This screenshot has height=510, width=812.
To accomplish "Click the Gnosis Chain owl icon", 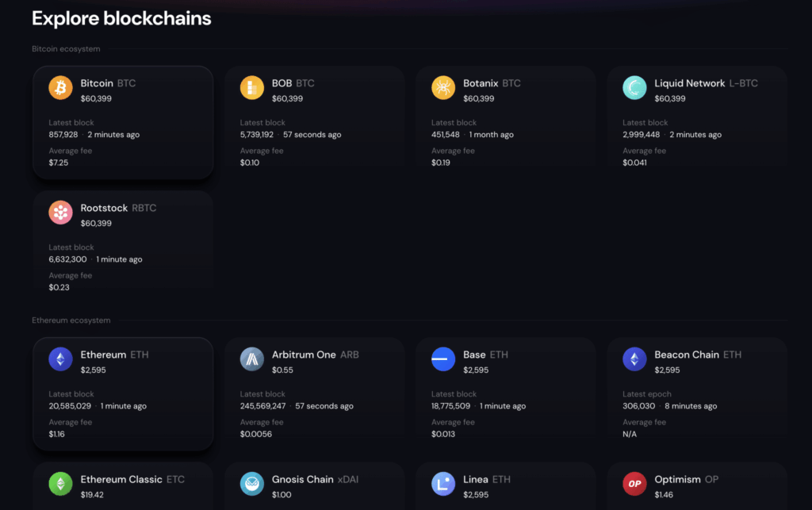I will pyautogui.click(x=251, y=483).
